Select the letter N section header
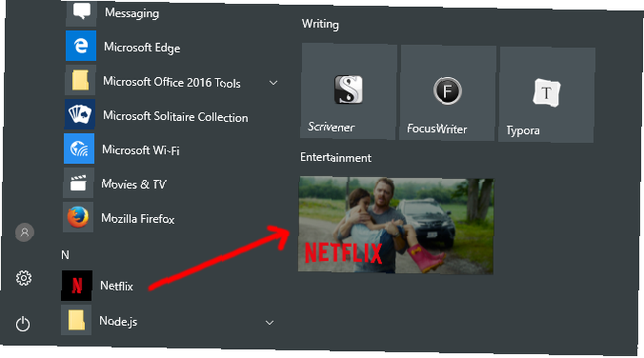The height and width of the screenshot is (358, 644). [65, 255]
